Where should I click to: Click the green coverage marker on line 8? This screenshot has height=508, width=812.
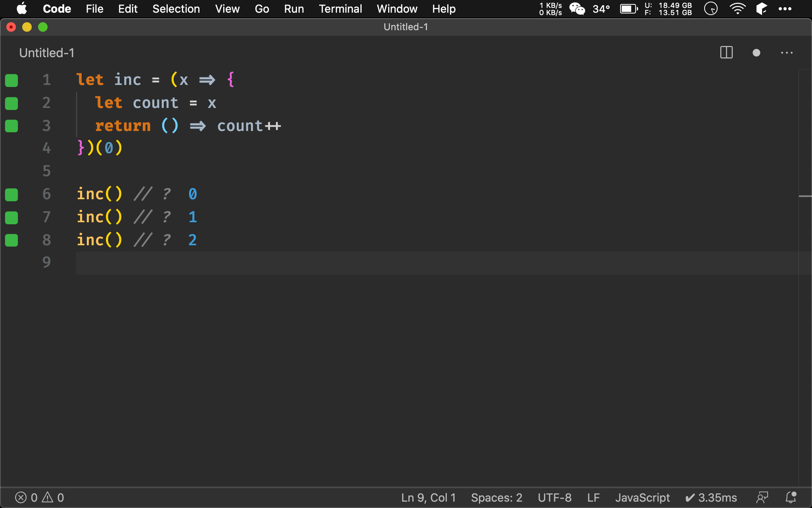point(11,240)
